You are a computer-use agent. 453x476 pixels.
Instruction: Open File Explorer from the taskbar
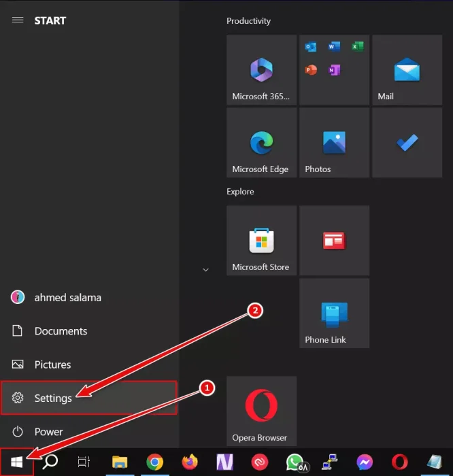pos(120,462)
